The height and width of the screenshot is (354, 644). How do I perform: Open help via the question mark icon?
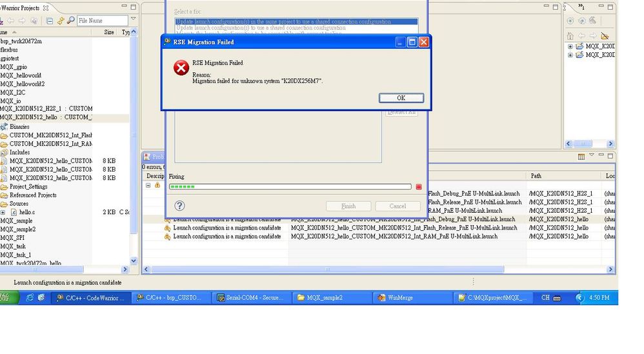point(179,206)
